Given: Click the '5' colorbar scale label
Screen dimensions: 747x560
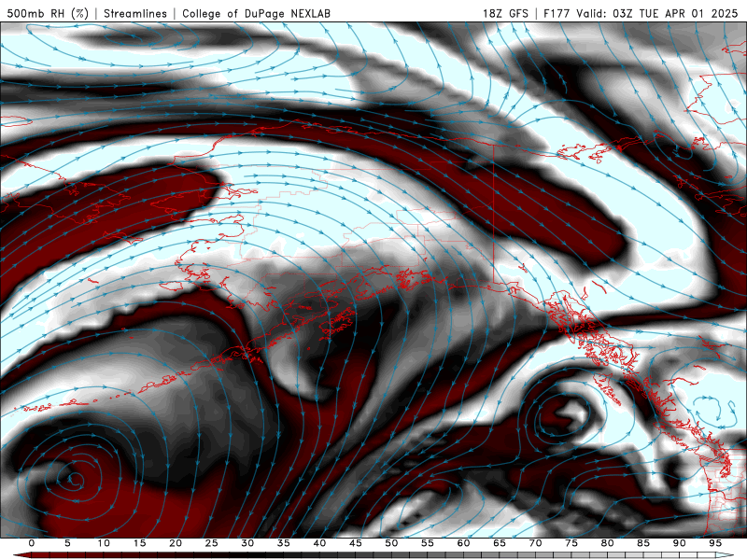Looking at the screenshot, I should pyautogui.click(x=67, y=543).
